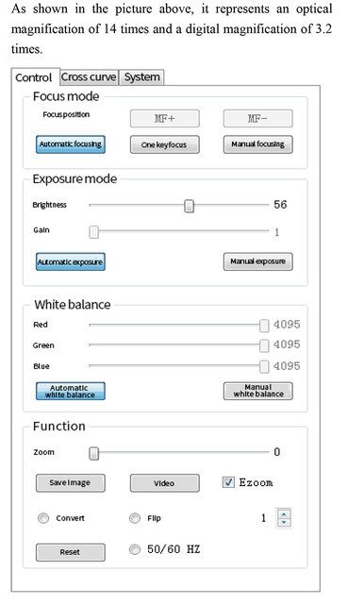Viewport: 364px width, 604px height.
Task: Decrease the Ezoom value with down arrow
Action: tap(284, 522)
